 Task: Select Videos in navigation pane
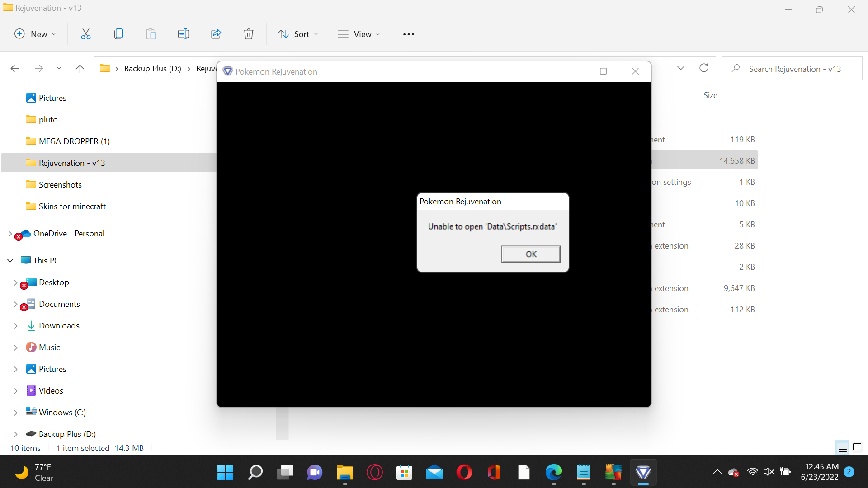point(51,390)
